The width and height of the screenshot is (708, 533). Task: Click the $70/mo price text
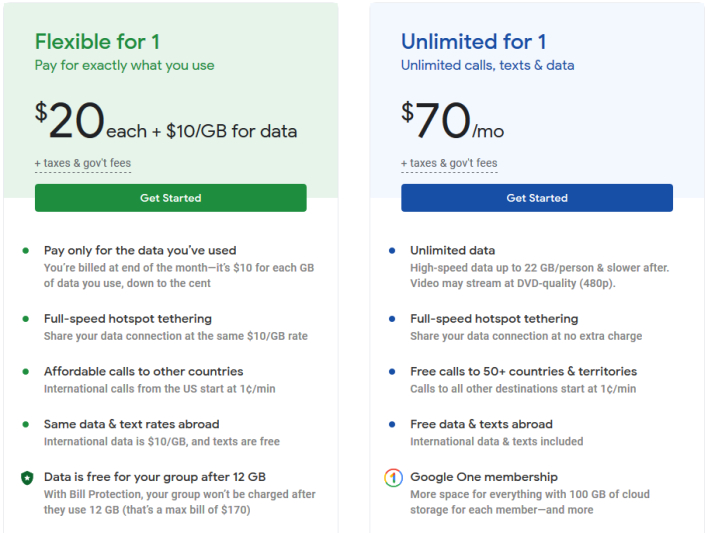[x=452, y=120]
